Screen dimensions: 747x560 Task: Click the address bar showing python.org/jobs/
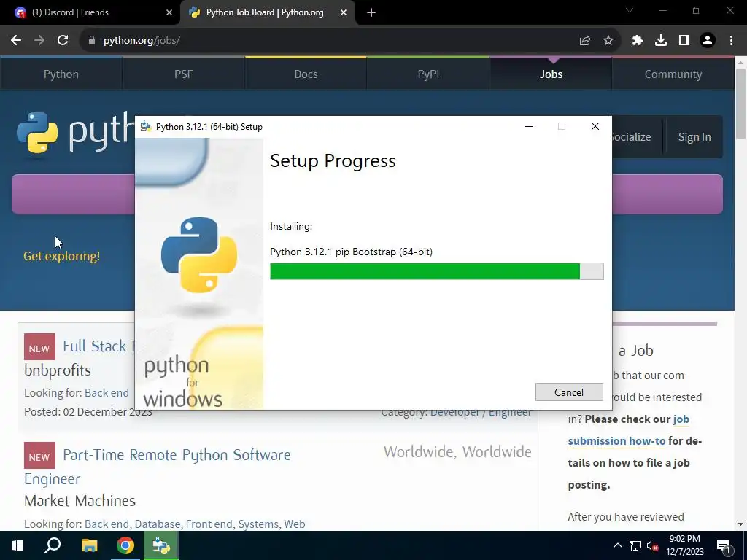333,41
